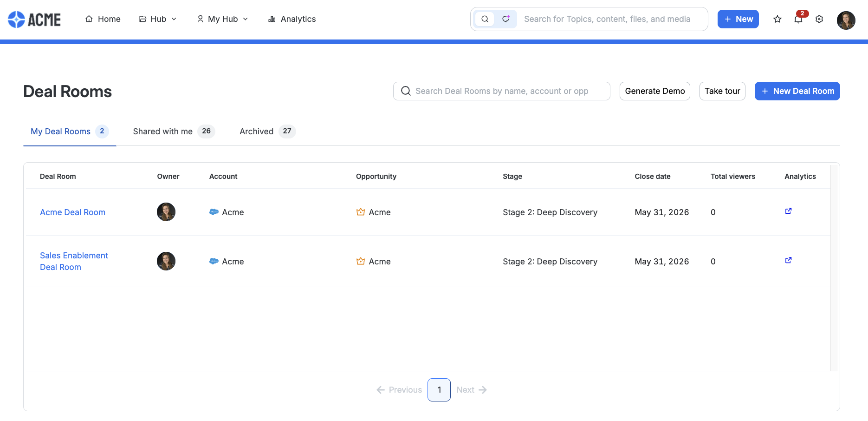Click the Deal Room column header
This screenshot has width=868, height=421.
(58, 177)
